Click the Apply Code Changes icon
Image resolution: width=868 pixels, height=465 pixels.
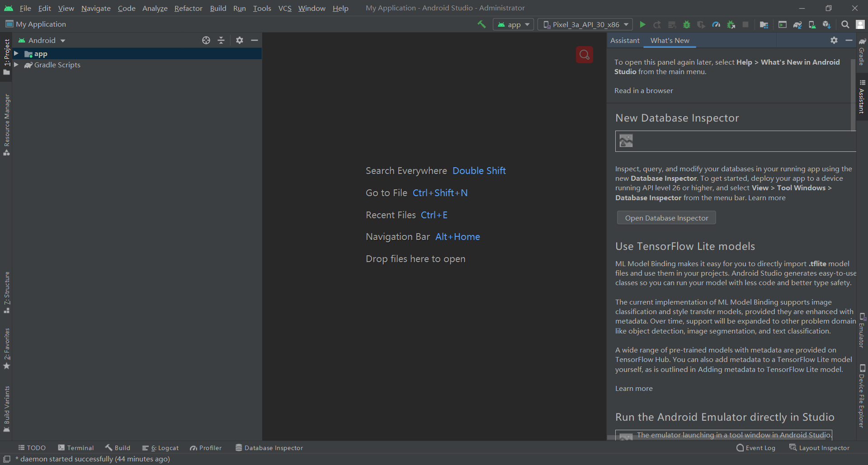[x=672, y=24]
